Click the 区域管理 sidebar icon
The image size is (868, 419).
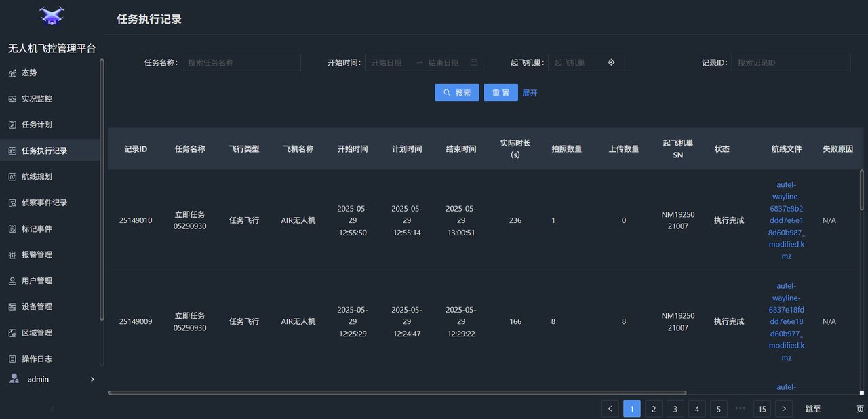click(12, 333)
